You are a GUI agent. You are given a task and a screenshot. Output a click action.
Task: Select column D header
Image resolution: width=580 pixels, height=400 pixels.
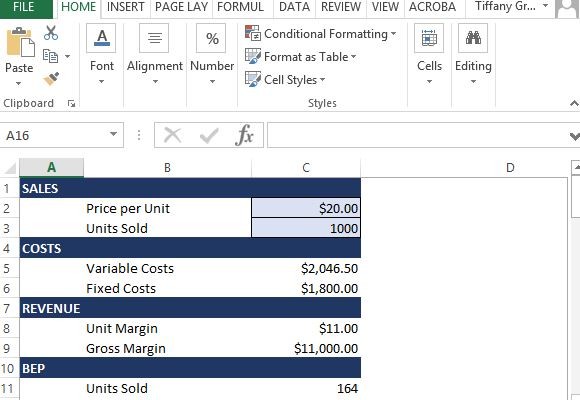coord(510,168)
